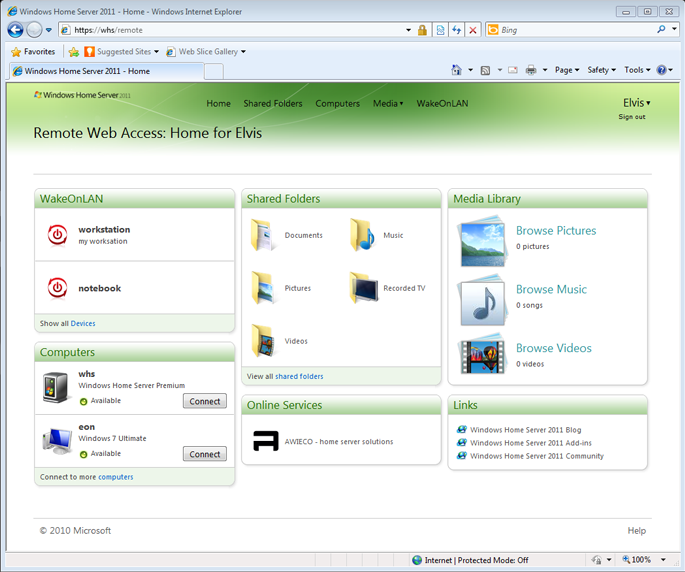Go to the Home navigation item
The height and width of the screenshot is (572, 685).
click(x=218, y=104)
